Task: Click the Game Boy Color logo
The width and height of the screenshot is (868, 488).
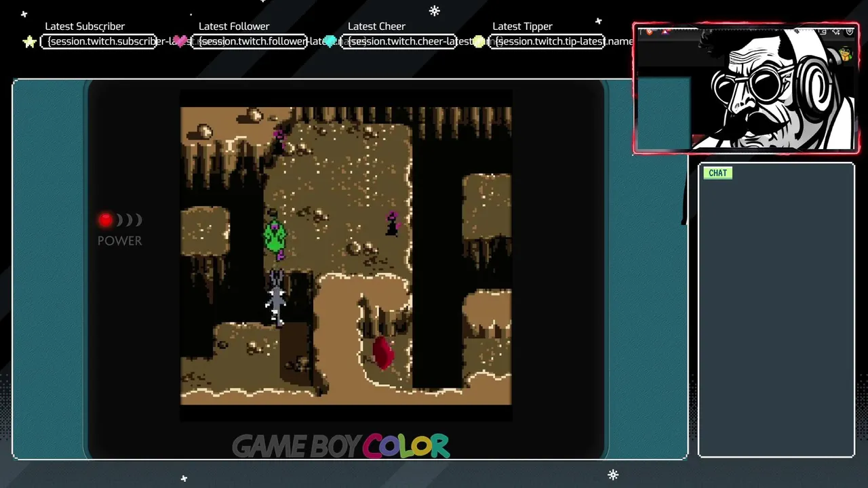Action: click(340, 445)
